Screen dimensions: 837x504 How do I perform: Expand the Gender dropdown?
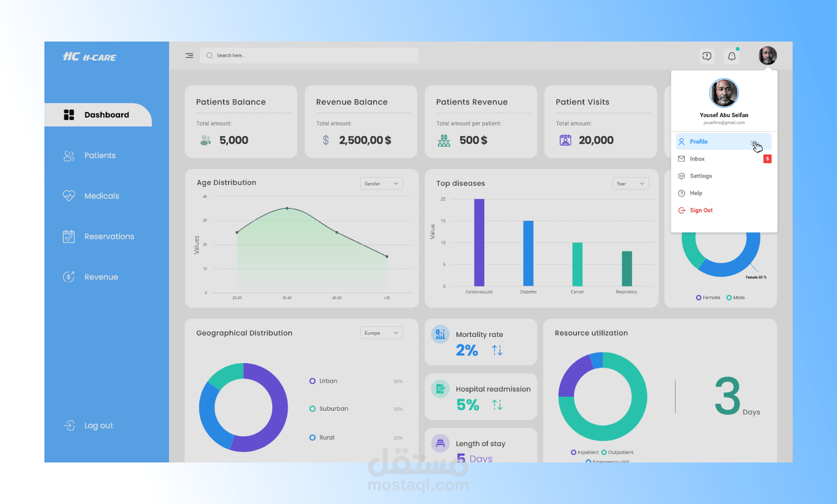tap(381, 183)
